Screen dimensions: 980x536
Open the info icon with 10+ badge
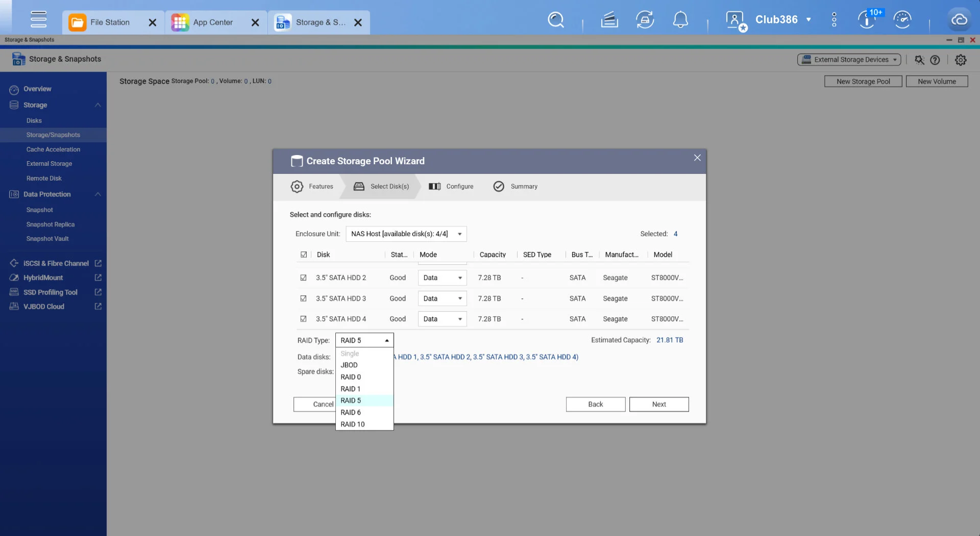pyautogui.click(x=867, y=19)
